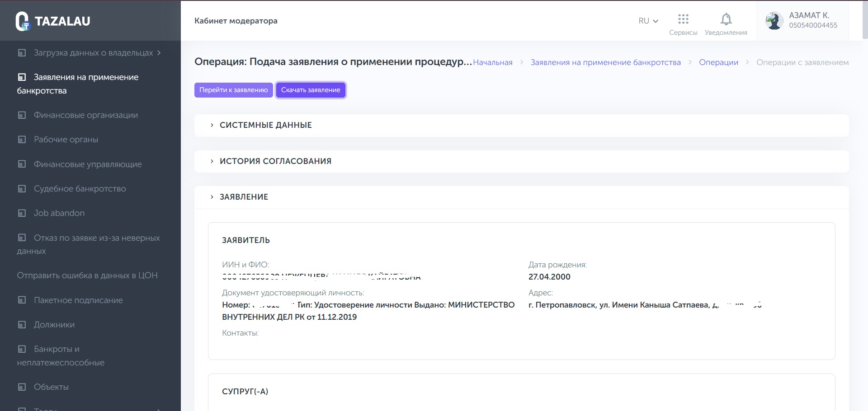Viewport: 868px width, 411px height.
Task: Open the Job abandon menu item
Action: pyautogui.click(x=59, y=213)
